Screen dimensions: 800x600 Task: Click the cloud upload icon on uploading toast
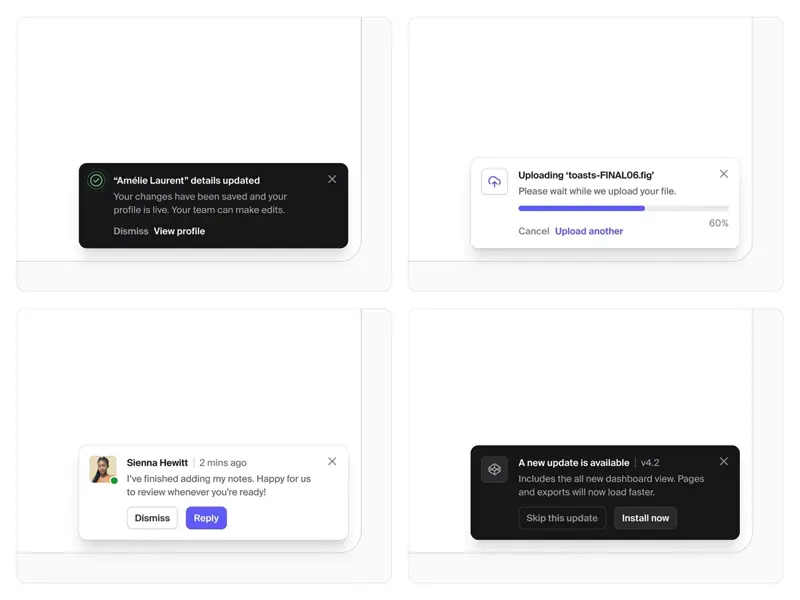tap(494, 183)
